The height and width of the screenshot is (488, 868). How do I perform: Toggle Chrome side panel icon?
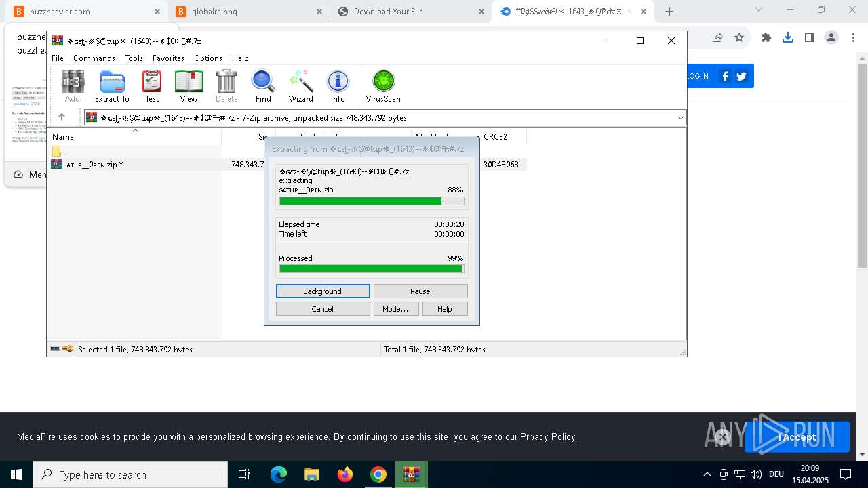point(809,38)
